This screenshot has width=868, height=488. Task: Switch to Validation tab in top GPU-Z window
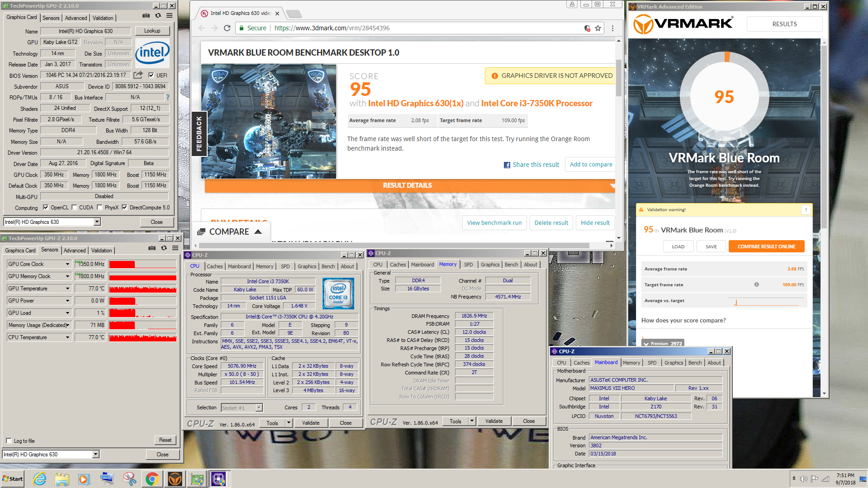click(103, 18)
